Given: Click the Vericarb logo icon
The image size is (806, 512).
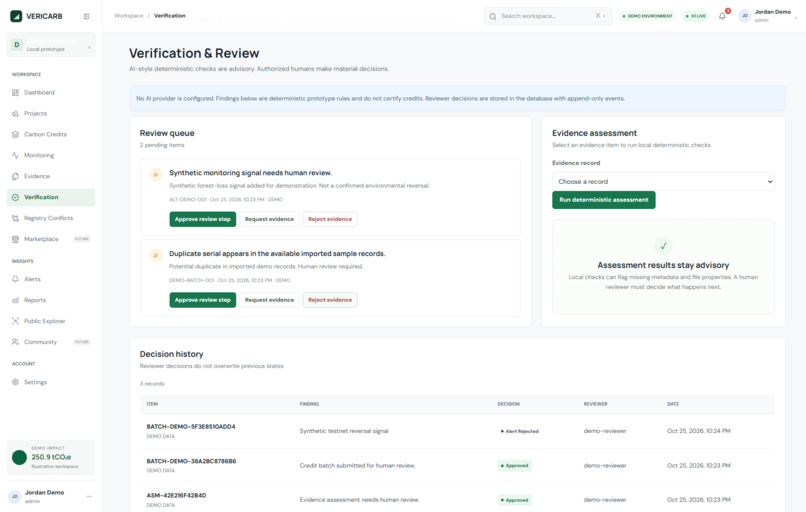Looking at the screenshot, I should 16,16.
